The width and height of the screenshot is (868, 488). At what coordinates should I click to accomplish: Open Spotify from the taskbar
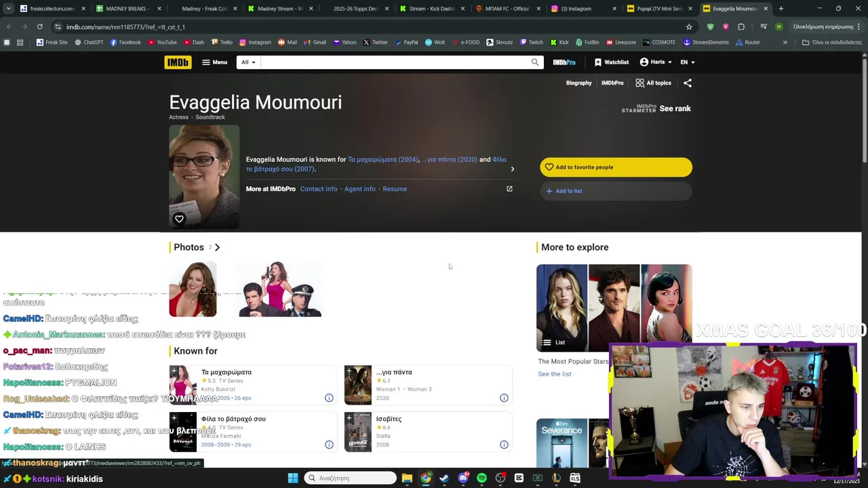(x=481, y=478)
